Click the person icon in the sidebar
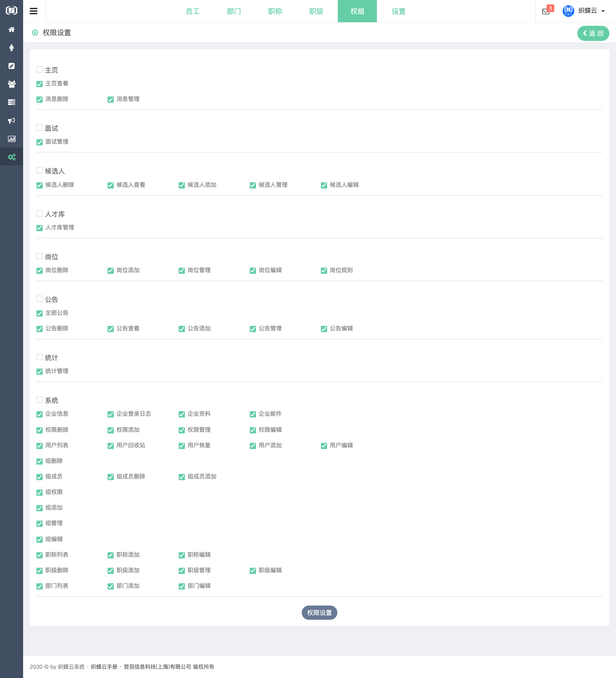This screenshot has height=678, width=616. point(11,48)
